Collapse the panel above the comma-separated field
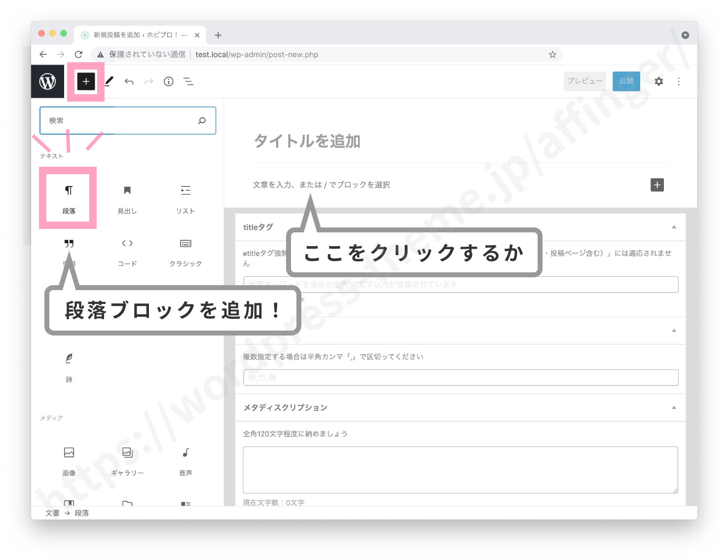The image size is (728, 560). 674,331
